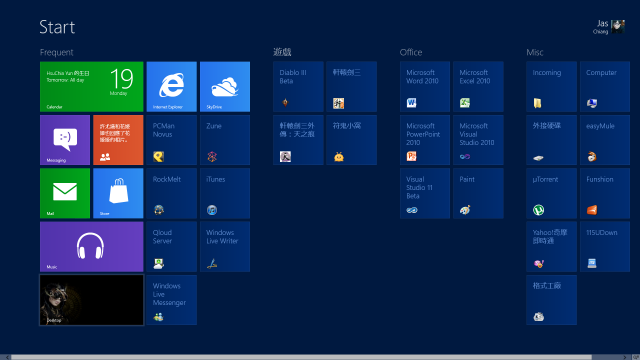Open the Music headphones tile
This screenshot has width=640, height=360.
[x=91, y=247]
